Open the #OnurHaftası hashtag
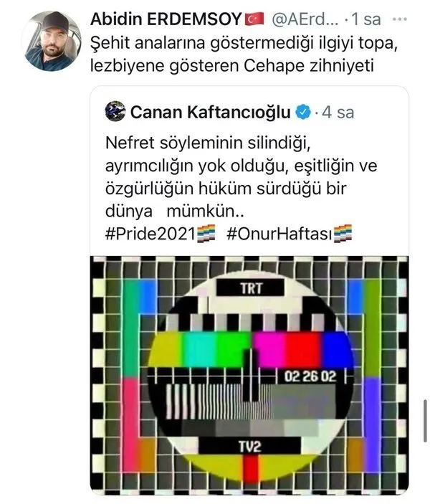 coord(279,234)
